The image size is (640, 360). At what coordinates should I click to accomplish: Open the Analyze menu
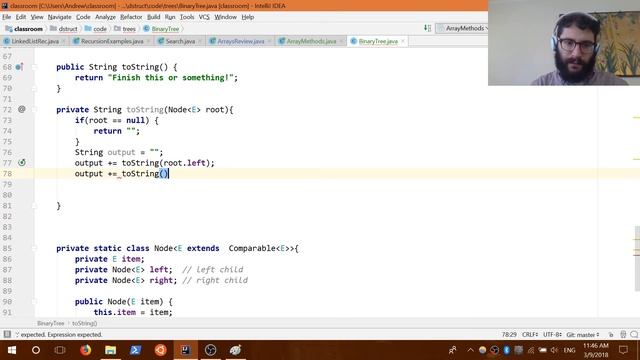pyautogui.click(x=105, y=17)
